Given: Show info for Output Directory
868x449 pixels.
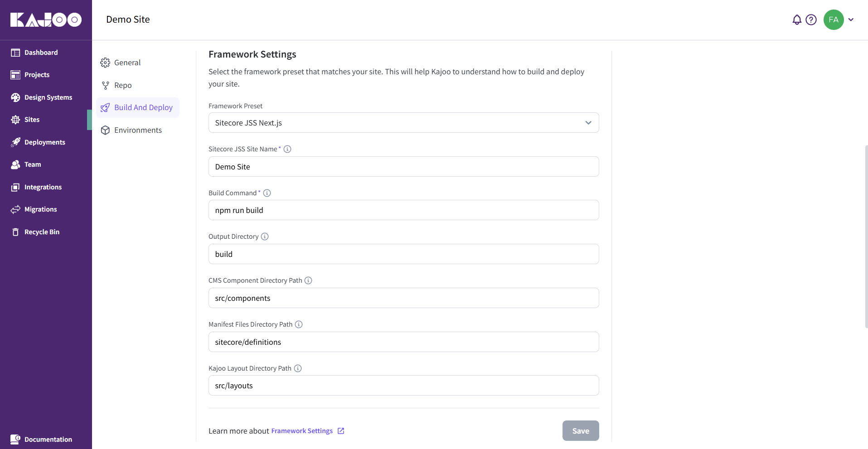Looking at the screenshot, I should click(265, 237).
